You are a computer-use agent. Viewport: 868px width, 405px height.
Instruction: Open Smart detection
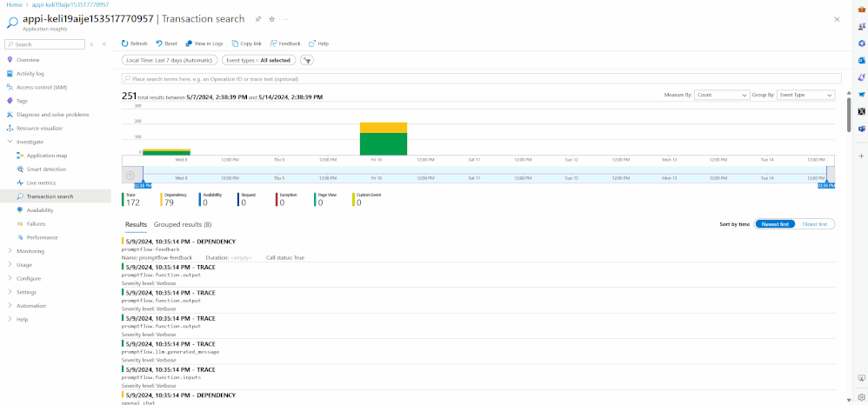(x=46, y=169)
